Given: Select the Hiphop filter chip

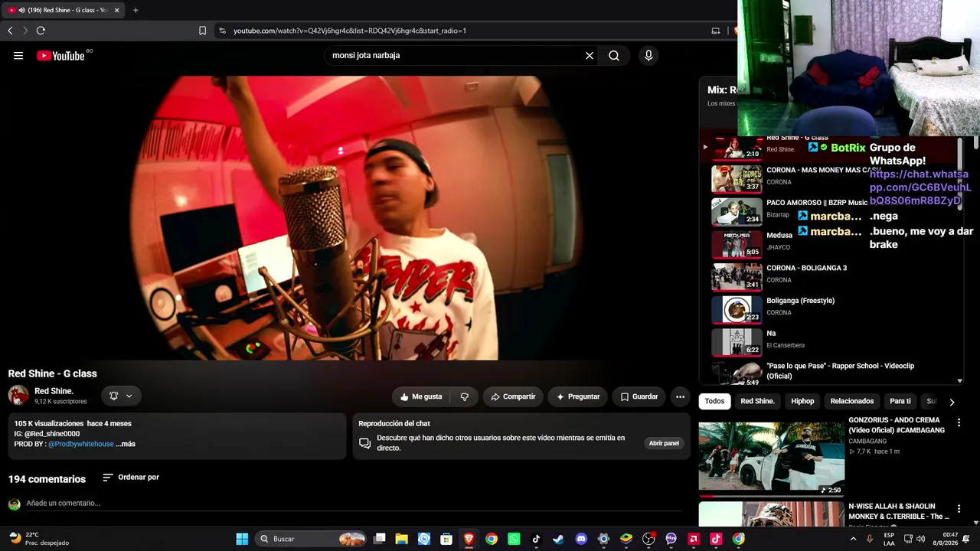Looking at the screenshot, I should (x=802, y=401).
